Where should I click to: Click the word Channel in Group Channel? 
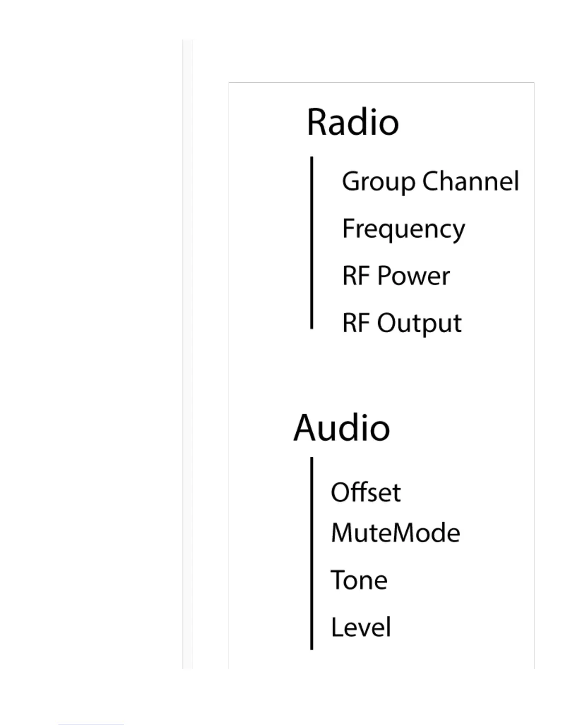(471, 181)
